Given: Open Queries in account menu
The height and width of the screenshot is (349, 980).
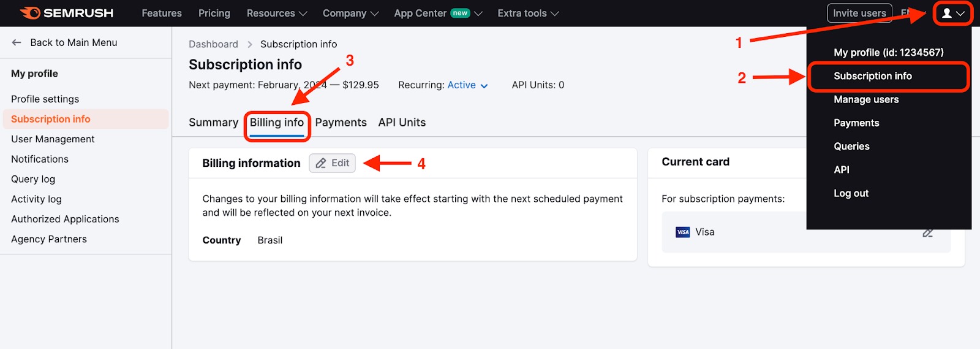Looking at the screenshot, I should pyautogui.click(x=851, y=146).
